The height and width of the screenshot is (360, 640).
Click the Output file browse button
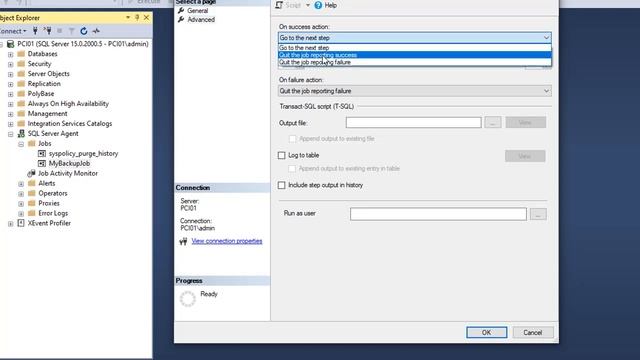point(493,122)
